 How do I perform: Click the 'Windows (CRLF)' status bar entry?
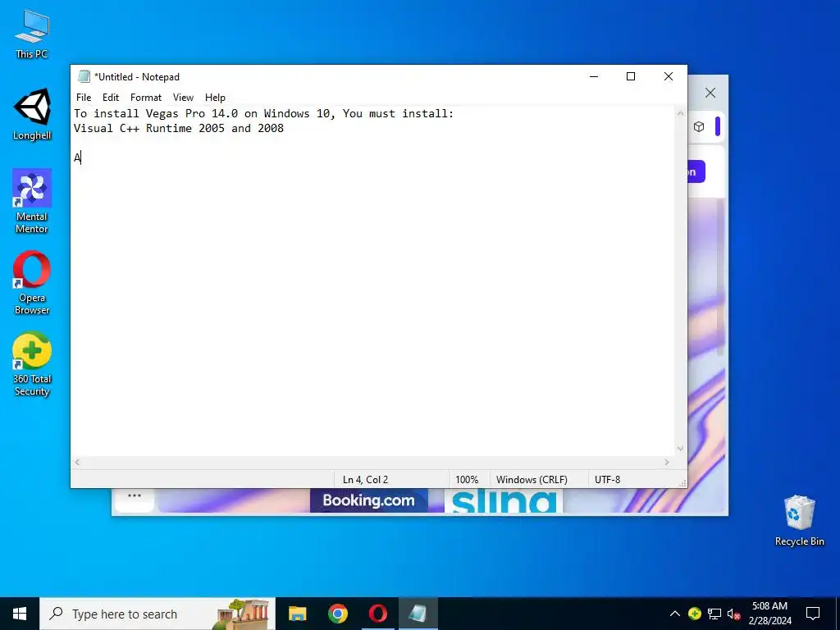click(532, 479)
